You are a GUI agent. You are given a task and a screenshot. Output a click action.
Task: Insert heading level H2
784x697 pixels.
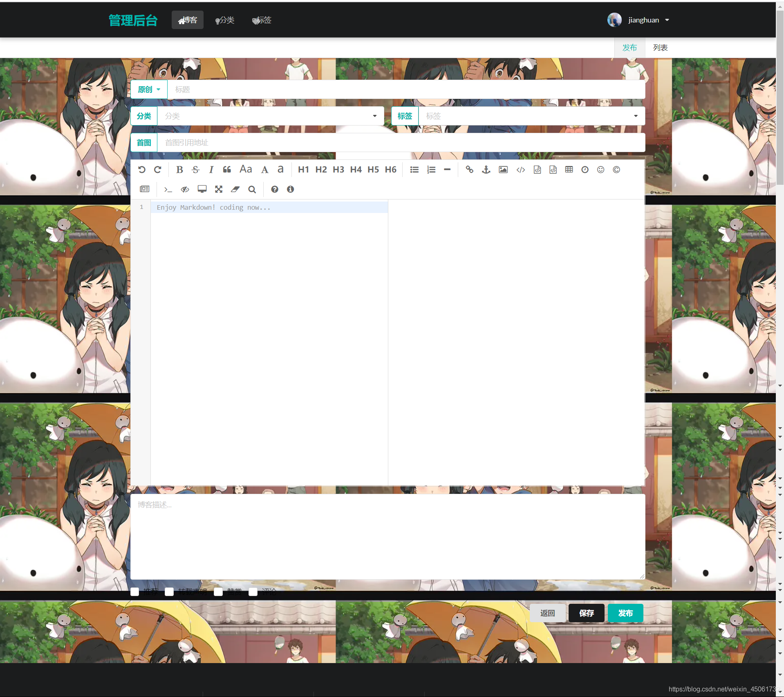tap(321, 170)
